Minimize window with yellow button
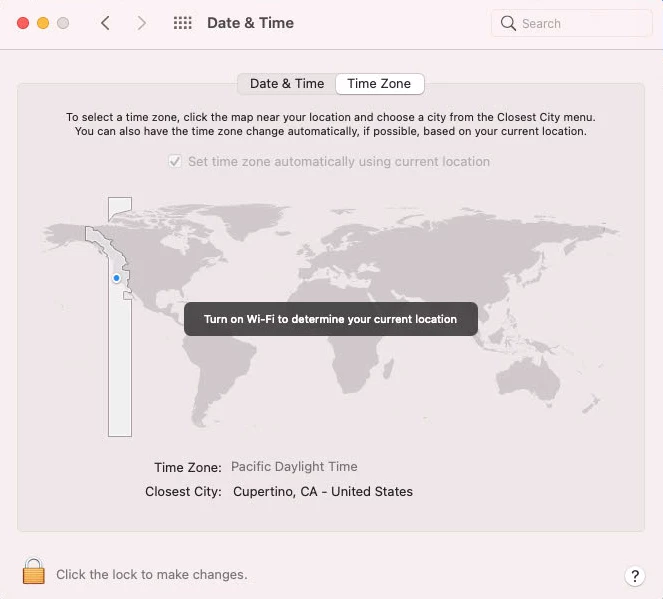The image size is (663, 599). 43,23
